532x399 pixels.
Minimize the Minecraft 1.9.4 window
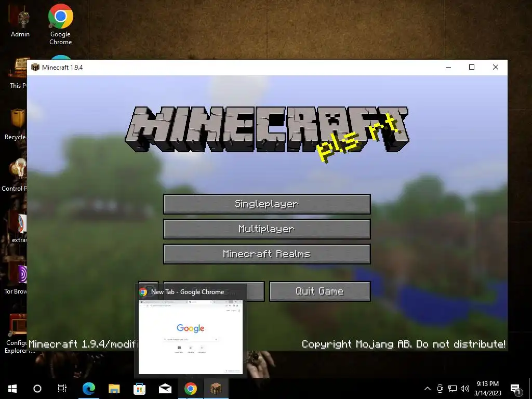coord(448,67)
